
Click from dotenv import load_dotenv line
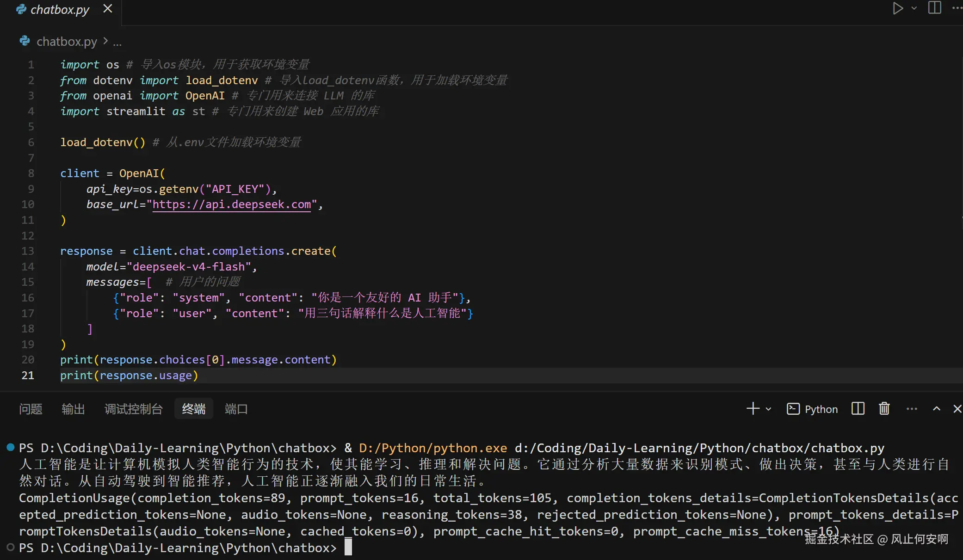pyautogui.click(x=159, y=80)
